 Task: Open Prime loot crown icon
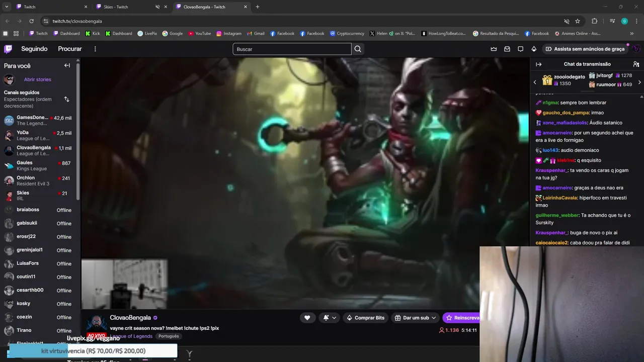(494, 49)
